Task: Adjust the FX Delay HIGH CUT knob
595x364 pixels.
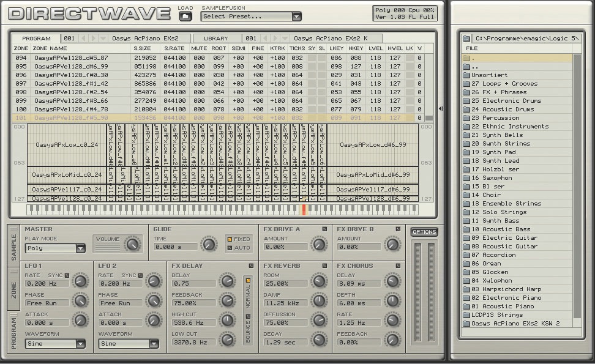Action: coord(227,321)
